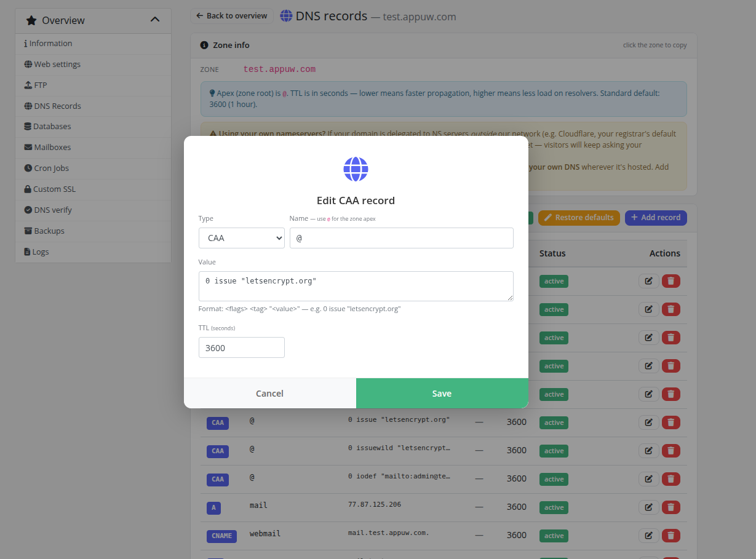This screenshot has height=559, width=756.
Task: Delete the mail A record
Action: click(x=671, y=507)
